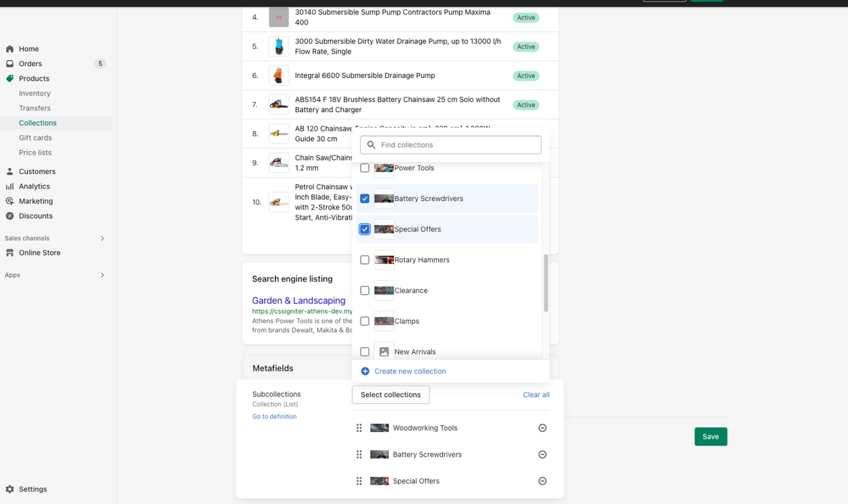Open the Select collections dropdown
The image size is (848, 504).
click(x=390, y=395)
